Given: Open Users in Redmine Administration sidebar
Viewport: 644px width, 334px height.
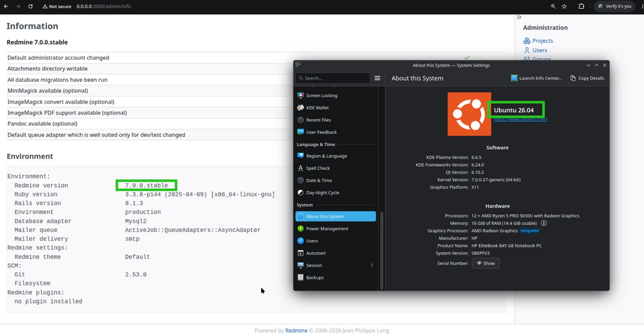Looking at the screenshot, I should point(540,50).
